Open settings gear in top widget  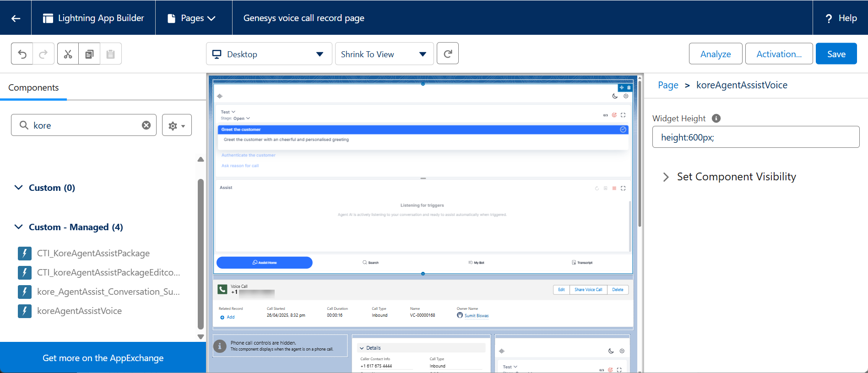[x=626, y=96]
